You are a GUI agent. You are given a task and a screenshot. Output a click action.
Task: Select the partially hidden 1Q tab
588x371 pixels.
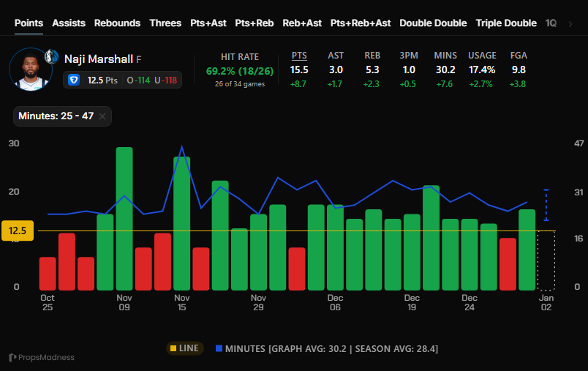click(551, 23)
